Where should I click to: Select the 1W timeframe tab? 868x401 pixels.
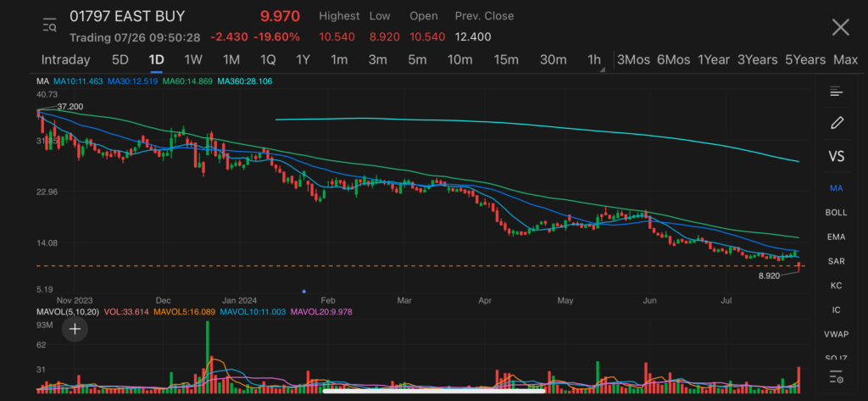pos(193,60)
